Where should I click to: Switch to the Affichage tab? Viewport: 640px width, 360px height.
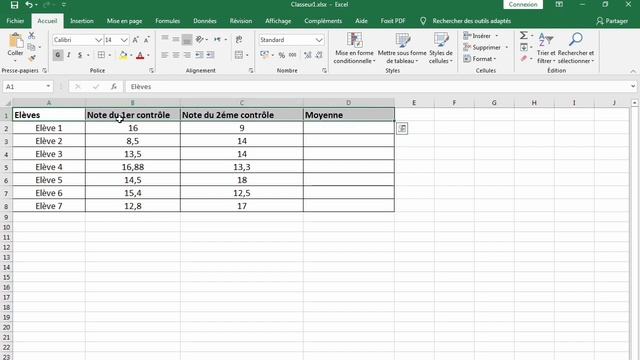click(x=278, y=21)
